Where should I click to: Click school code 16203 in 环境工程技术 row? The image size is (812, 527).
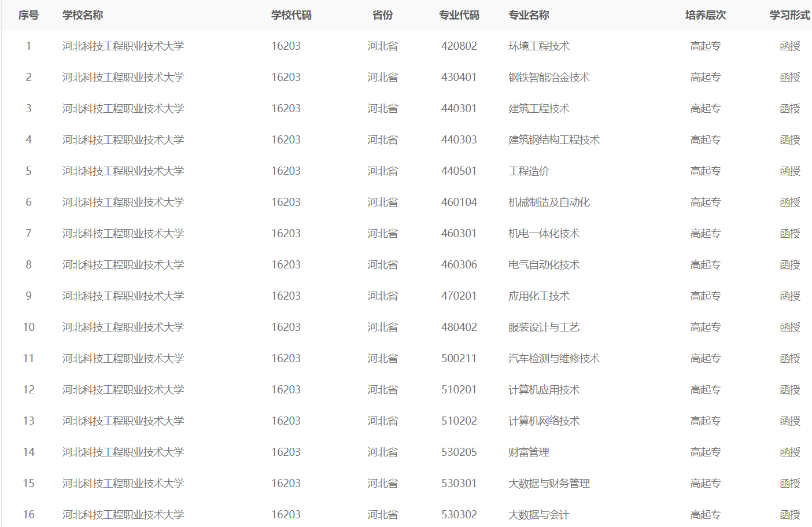point(286,46)
